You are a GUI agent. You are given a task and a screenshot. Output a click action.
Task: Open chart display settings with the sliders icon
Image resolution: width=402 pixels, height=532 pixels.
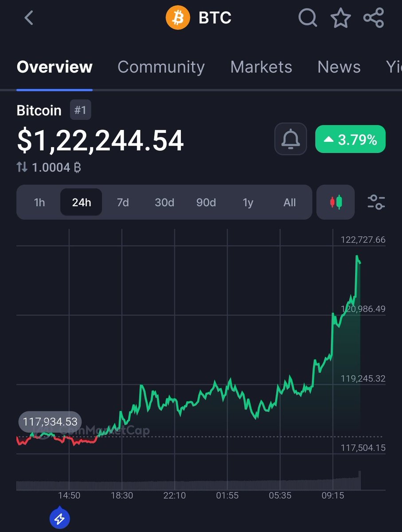click(x=377, y=202)
